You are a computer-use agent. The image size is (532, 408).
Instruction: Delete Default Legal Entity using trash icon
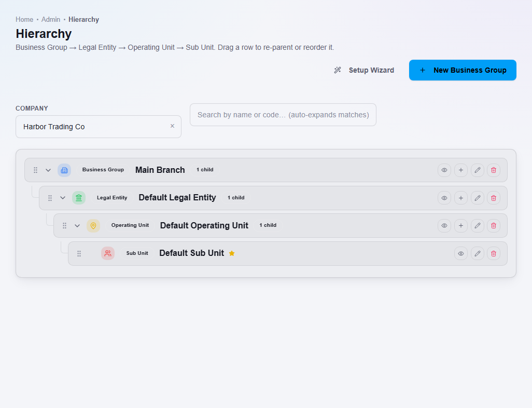494,198
